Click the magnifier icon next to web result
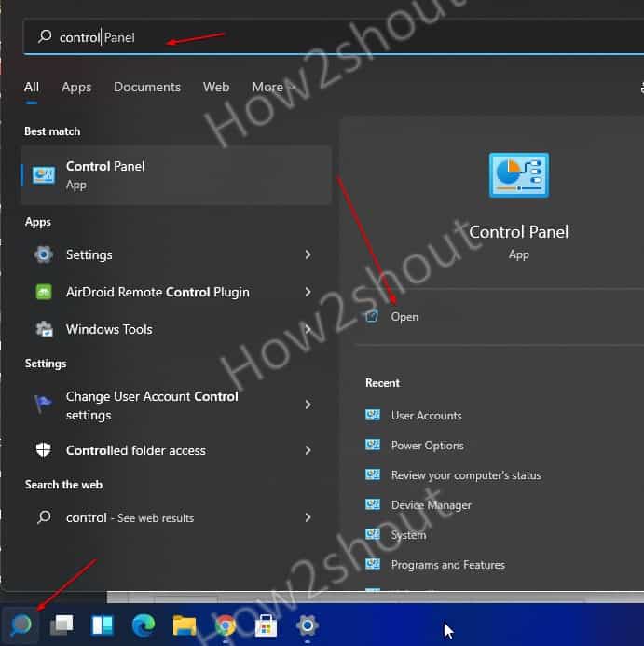This screenshot has width=644, height=646. click(44, 517)
